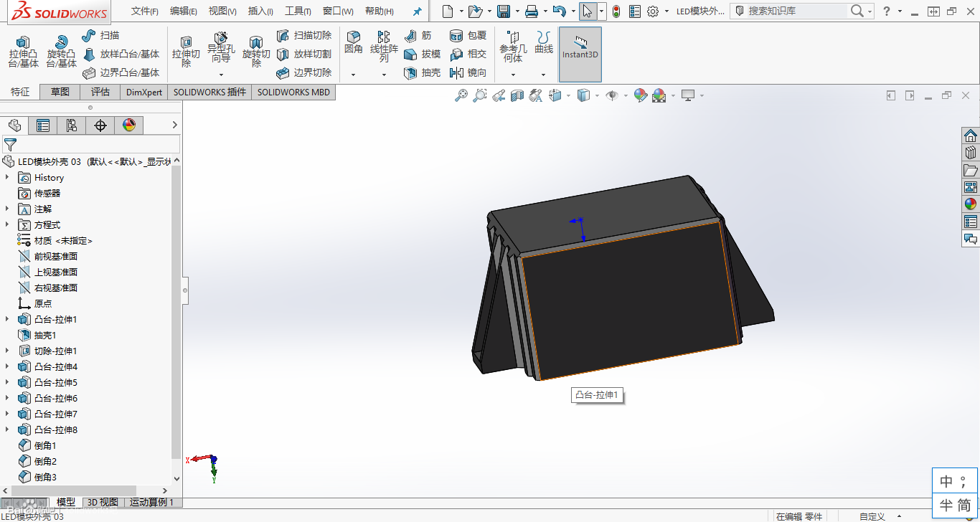Image resolution: width=980 pixels, height=522 pixels.
Task: Select the 拔模 draft tool
Action: pos(423,54)
